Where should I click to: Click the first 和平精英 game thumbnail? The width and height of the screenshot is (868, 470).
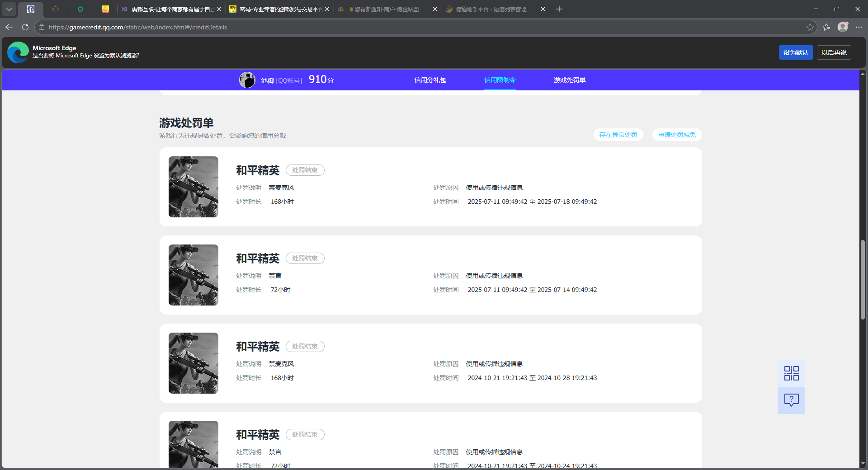193,187
